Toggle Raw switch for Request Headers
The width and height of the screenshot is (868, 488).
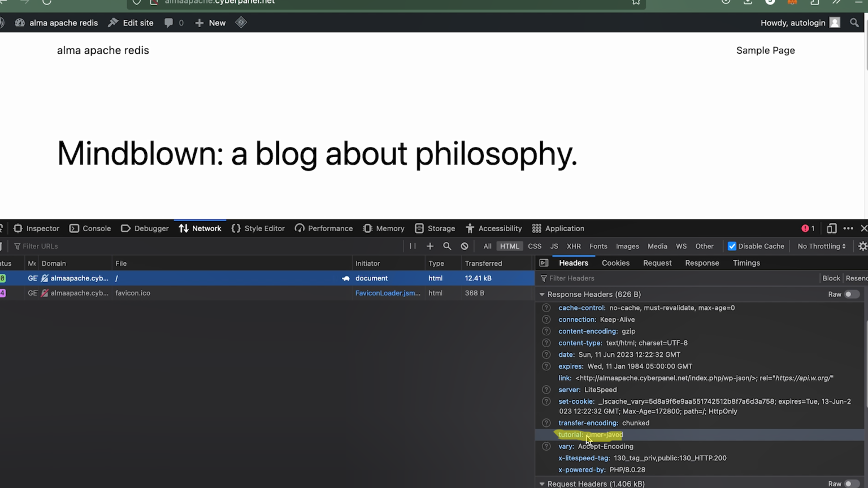[852, 483]
